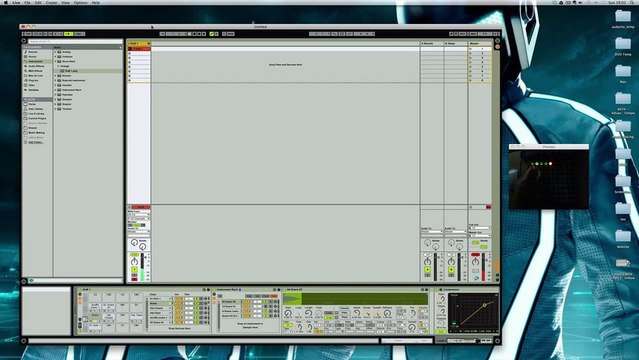Click the B Delay return track header
The width and height of the screenshot is (639, 360).
456,43
